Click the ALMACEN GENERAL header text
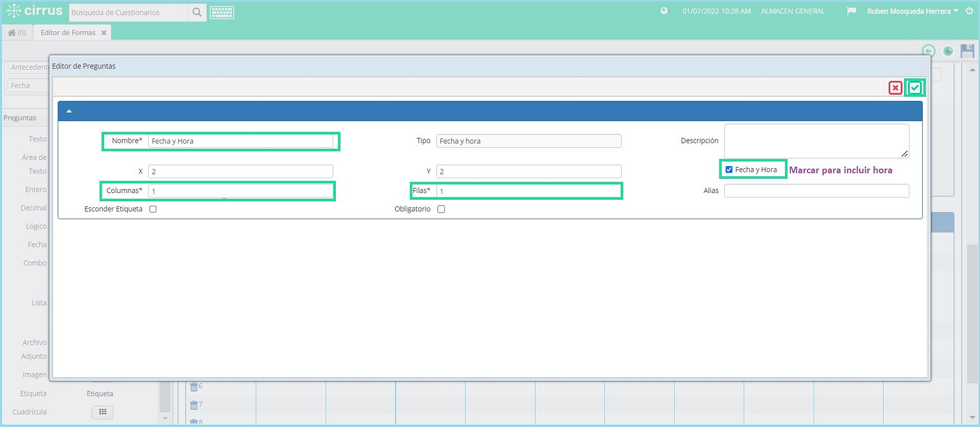980x427 pixels. [792, 11]
